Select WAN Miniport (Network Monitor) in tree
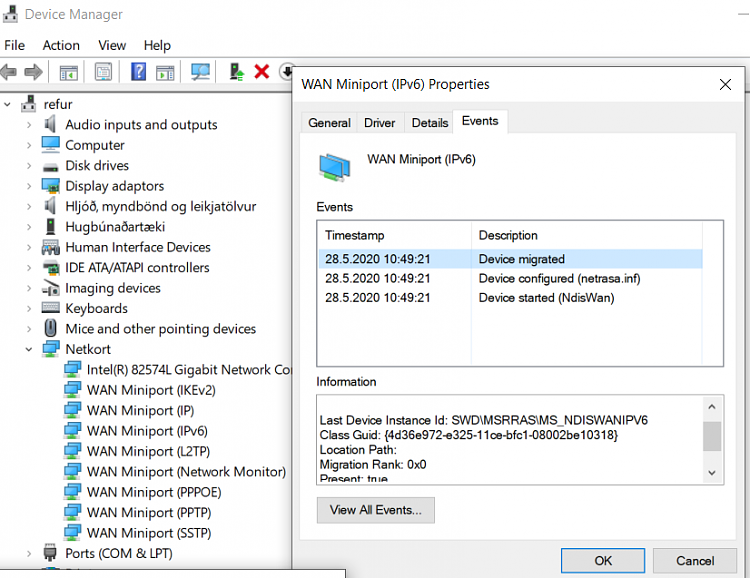 click(x=186, y=472)
